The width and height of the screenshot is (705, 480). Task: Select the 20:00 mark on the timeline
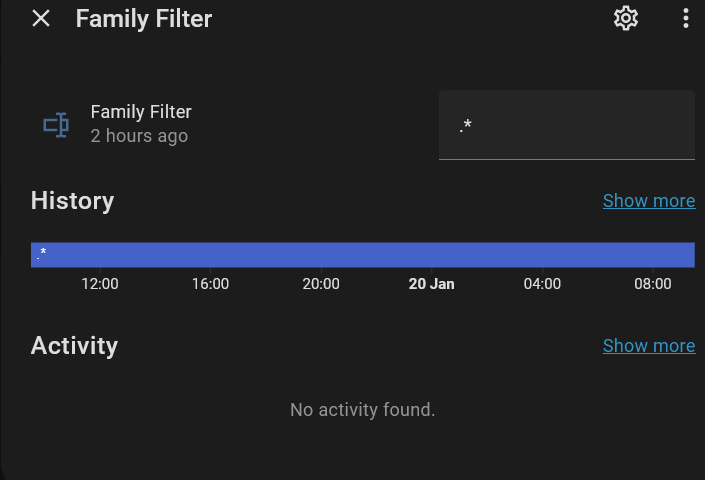click(321, 284)
